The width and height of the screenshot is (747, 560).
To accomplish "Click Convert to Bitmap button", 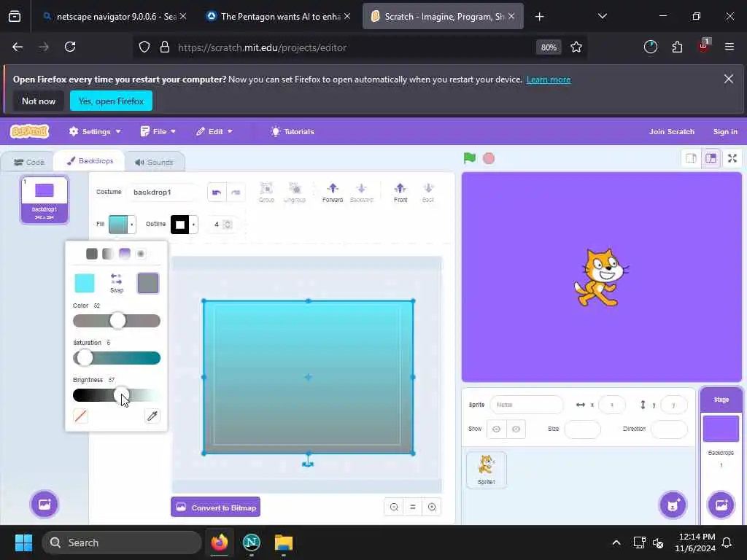I will 216,507.
